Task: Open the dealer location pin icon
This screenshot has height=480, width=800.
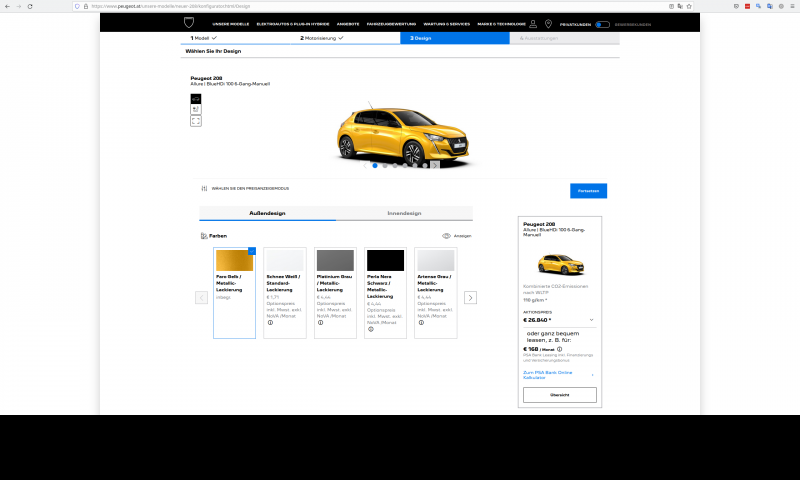Action: (x=548, y=24)
